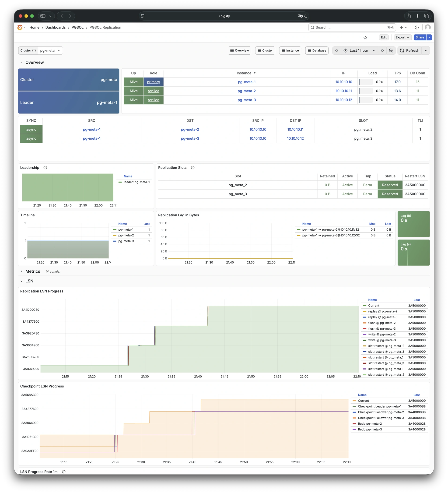Open info tooltip beside Leadership panel title
448x493 pixels.
point(45,168)
